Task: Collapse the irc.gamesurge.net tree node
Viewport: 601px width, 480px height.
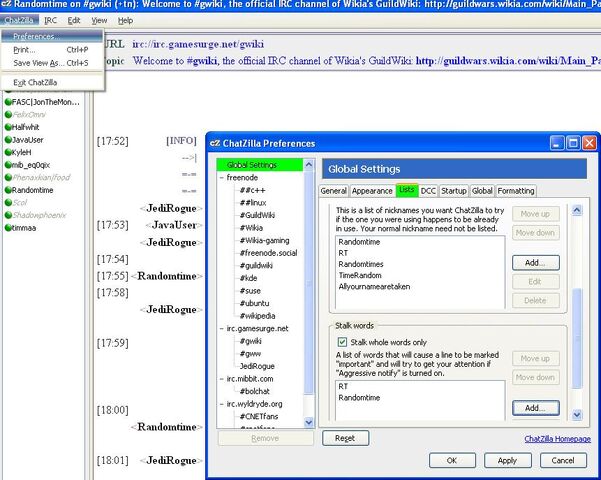Action: (222, 329)
